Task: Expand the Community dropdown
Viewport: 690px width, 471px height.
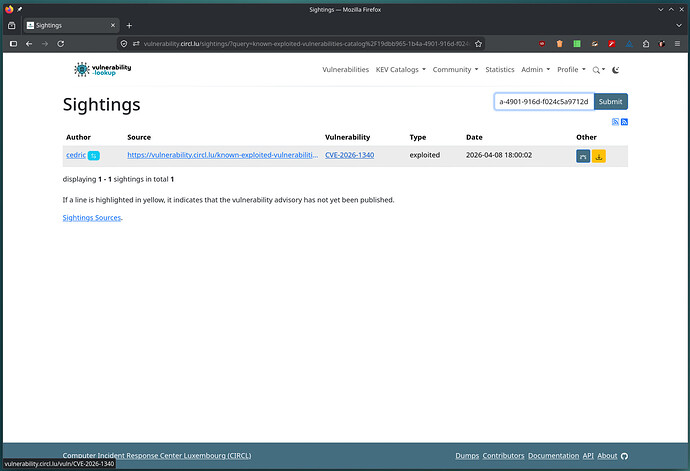Action: [x=455, y=70]
